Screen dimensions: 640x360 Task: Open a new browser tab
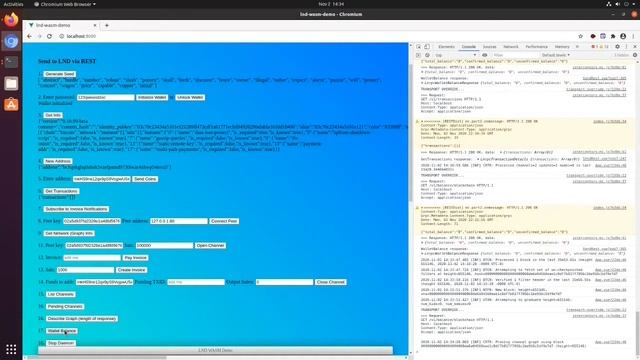pos(107,25)
